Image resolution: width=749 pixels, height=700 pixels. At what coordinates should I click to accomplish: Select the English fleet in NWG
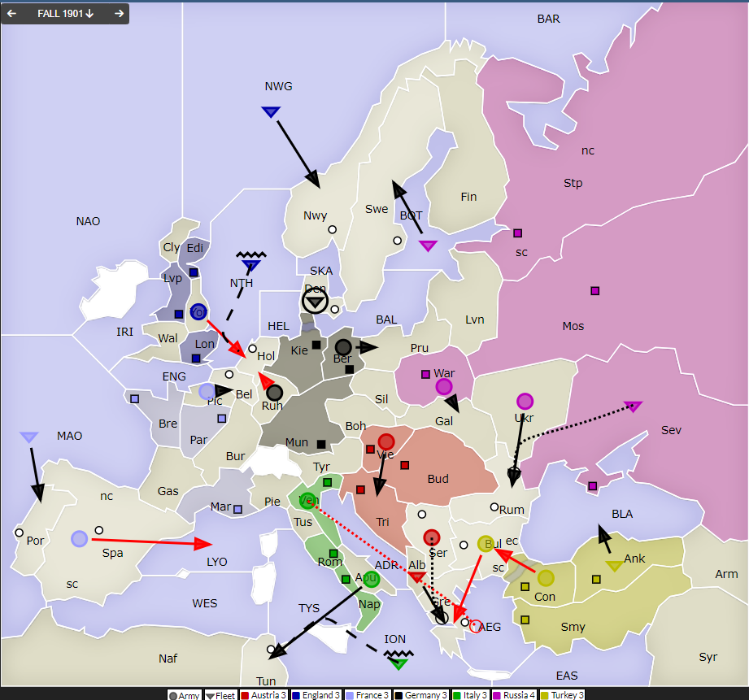pyautogui.click(x=271, y=112)
